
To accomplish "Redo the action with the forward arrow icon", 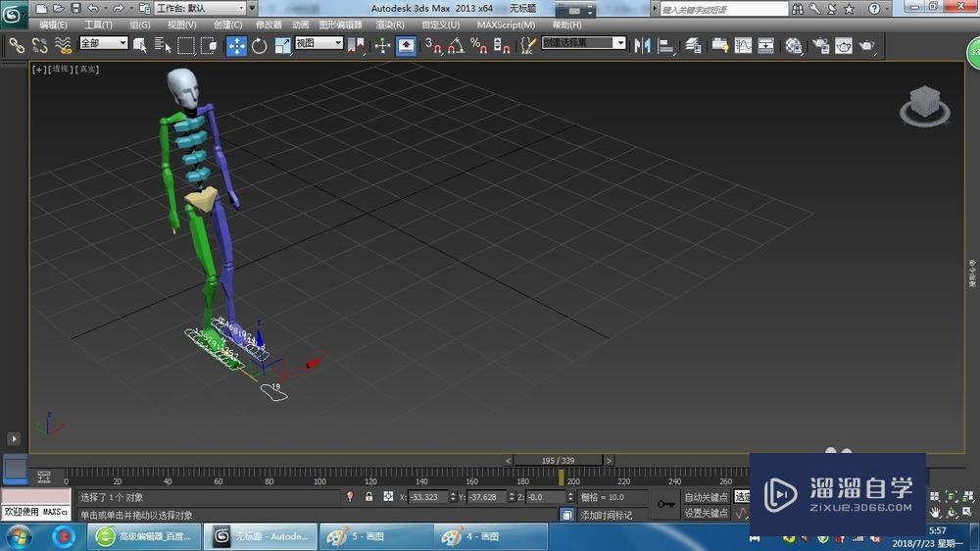I will point(118,8).
